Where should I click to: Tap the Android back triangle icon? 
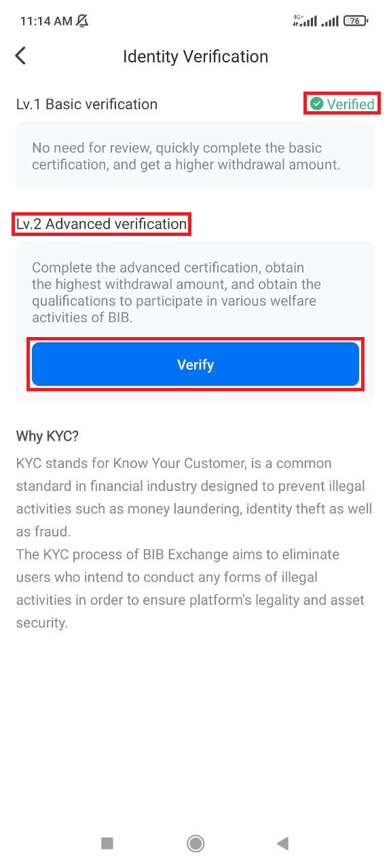point(283,843)
